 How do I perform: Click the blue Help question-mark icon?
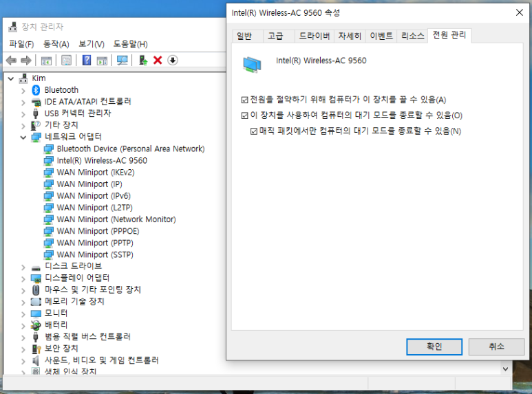[x=87, y=61]
